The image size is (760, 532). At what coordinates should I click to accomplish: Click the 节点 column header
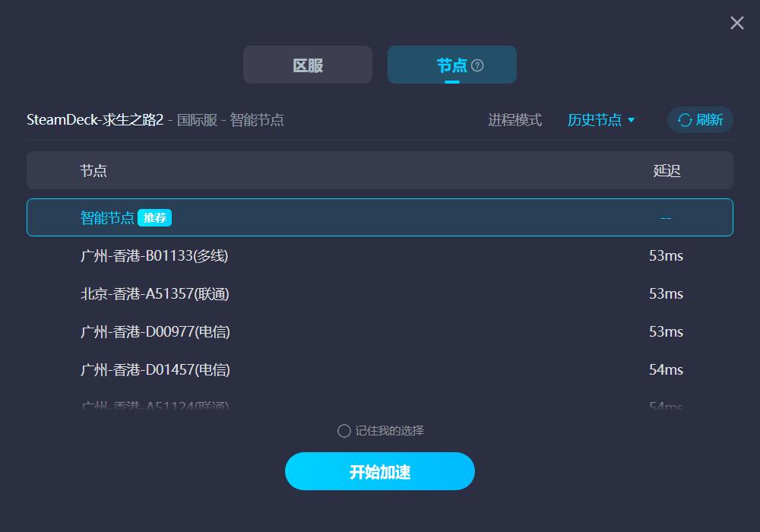point(93,170)
